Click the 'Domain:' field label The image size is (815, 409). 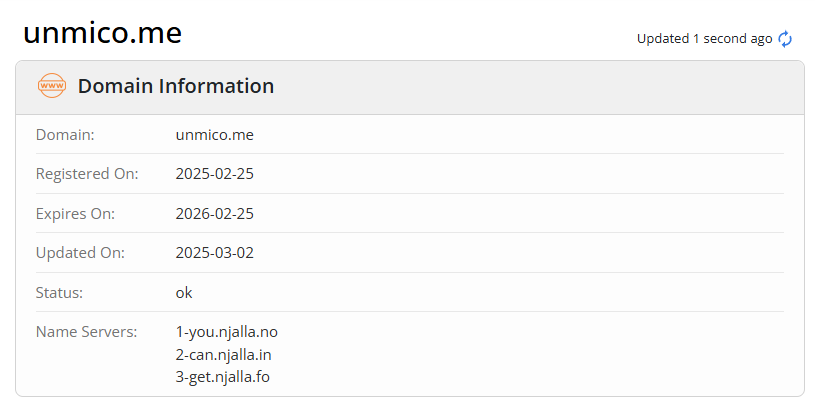65,134
